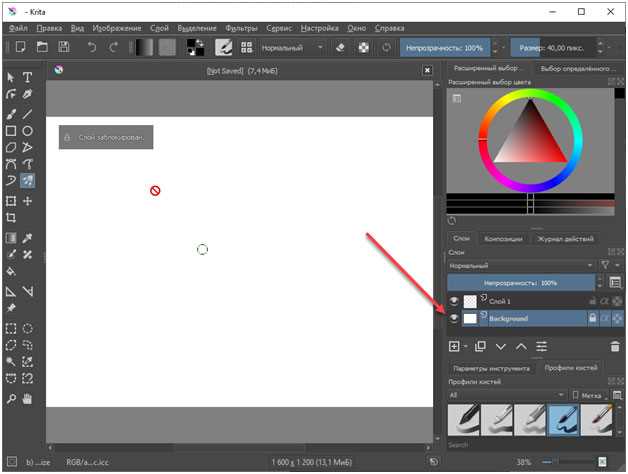The height and width of the screenshot is (474, 628).
Task: Move the layer down
Action: (x=501, y=346)
